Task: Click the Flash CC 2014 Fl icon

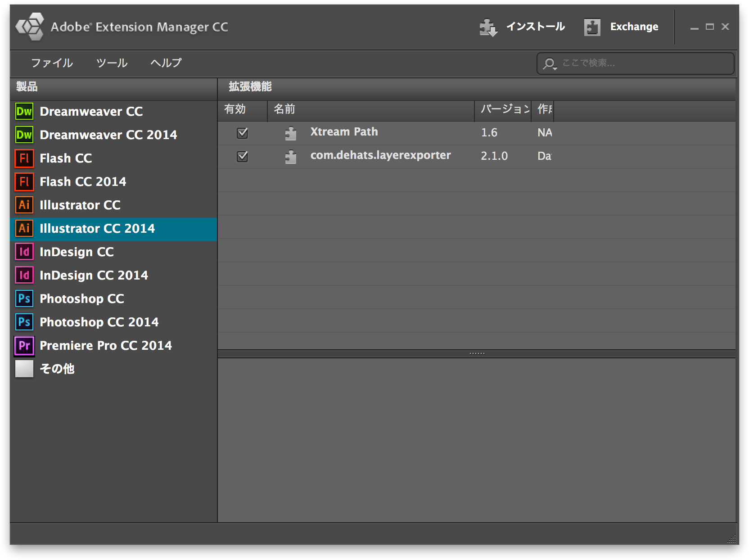Action: pos(24,181)
